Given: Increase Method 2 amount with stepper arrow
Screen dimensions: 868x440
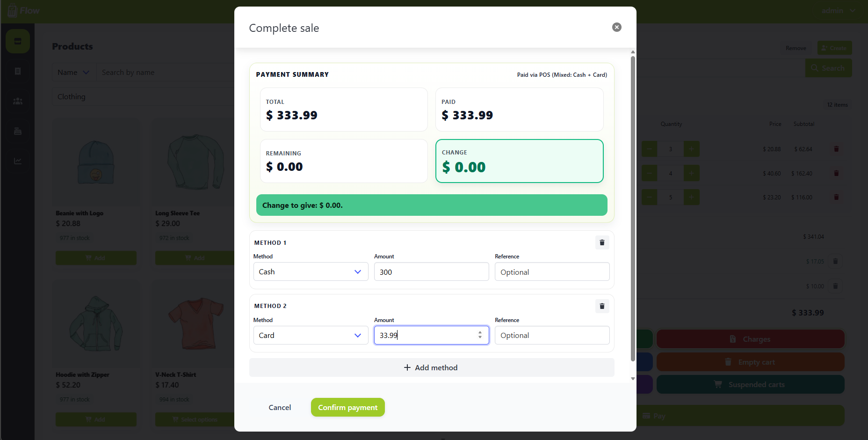Looking at the screenshot, I should pos(480,332).
